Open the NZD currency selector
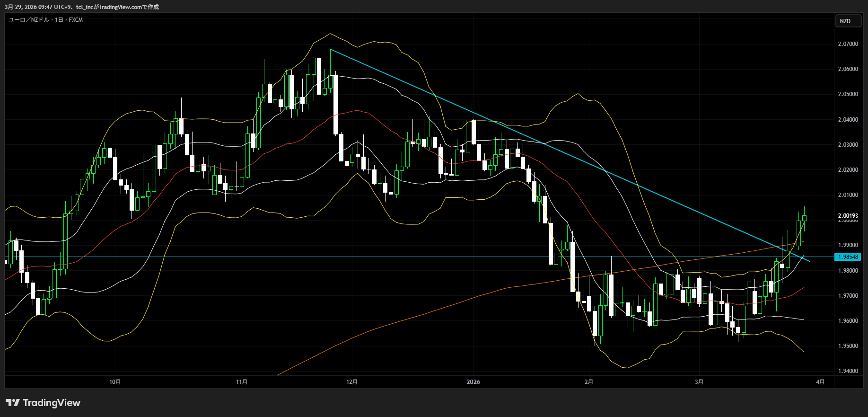 pyautogui.click(x=848, y=21)
